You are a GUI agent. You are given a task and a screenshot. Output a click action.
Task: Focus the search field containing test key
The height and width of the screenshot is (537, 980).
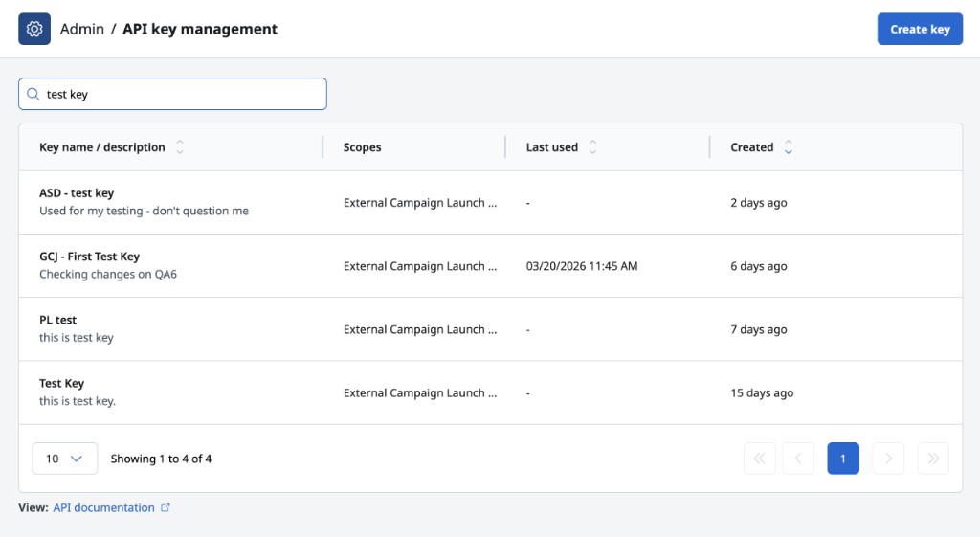pyautogui.click(x=172, y=94)
